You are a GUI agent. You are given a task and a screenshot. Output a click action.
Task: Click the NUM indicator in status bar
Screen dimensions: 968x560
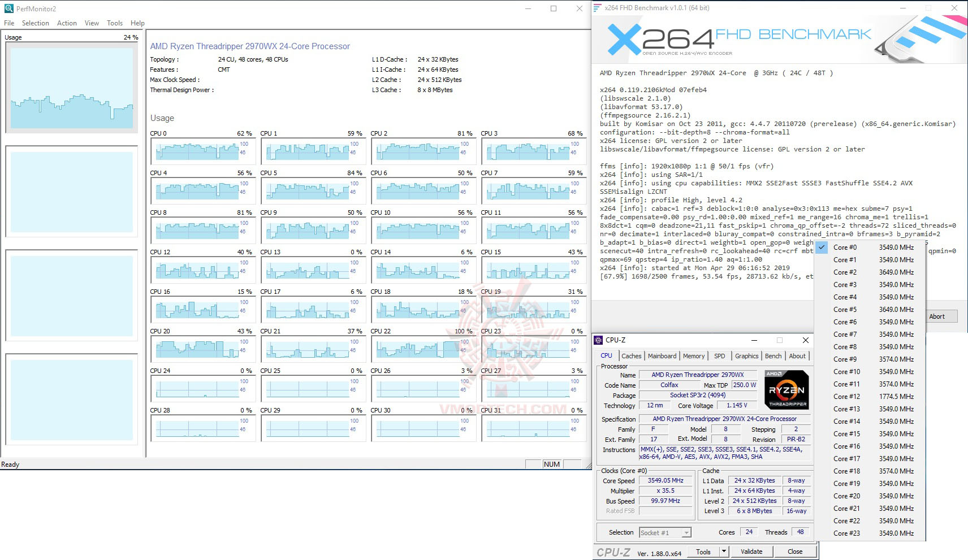(551, 465)
